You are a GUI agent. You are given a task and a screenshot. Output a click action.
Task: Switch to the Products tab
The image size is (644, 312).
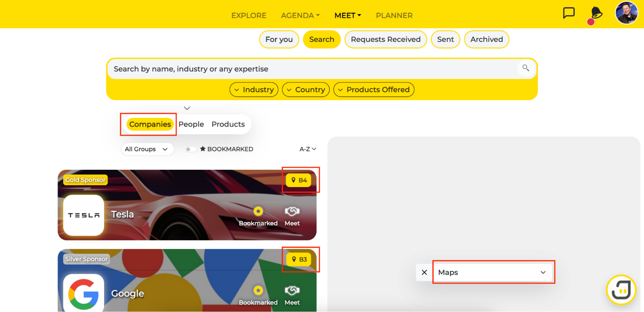coord(228,124)
